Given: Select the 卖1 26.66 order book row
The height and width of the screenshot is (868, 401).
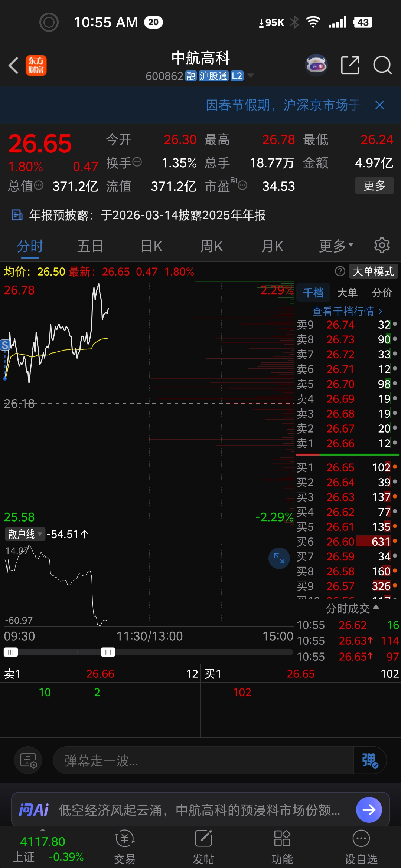Looking at the screenshot, I should point(347,443).
